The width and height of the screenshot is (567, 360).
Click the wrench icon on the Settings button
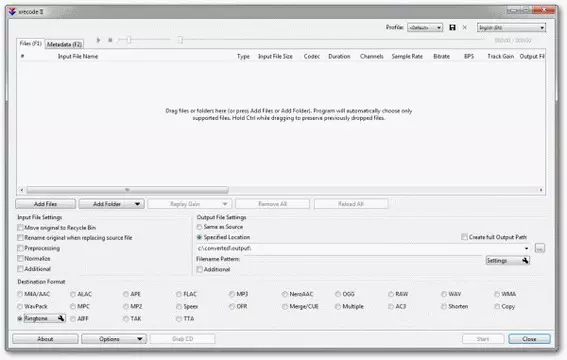(x=525, y=260)
